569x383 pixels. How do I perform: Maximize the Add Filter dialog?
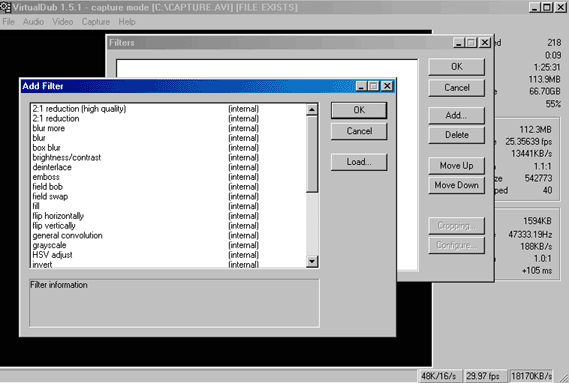click(373, 86)
